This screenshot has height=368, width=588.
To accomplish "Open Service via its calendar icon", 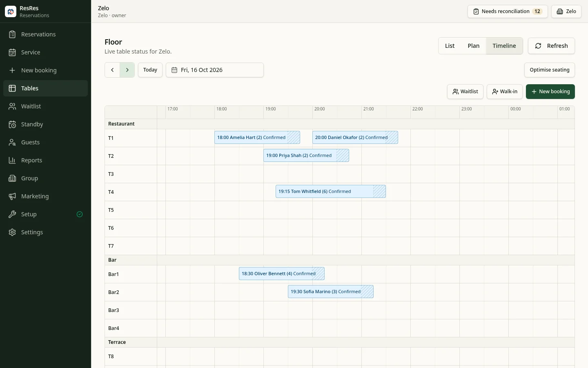I will (12, 52).
